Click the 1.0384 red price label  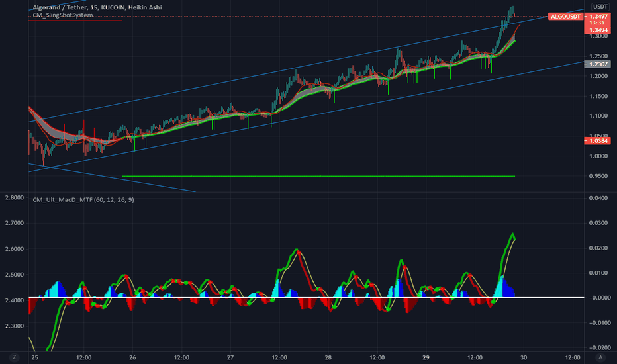pyautogui.click(x=598, y=140)
